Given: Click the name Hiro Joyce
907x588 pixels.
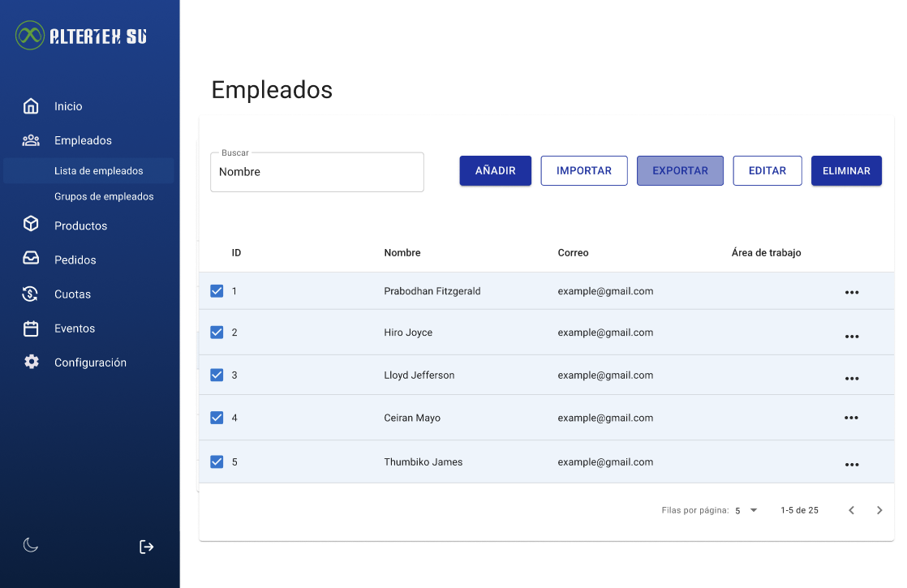Looking at the screenshot, I should pos(408,333).
